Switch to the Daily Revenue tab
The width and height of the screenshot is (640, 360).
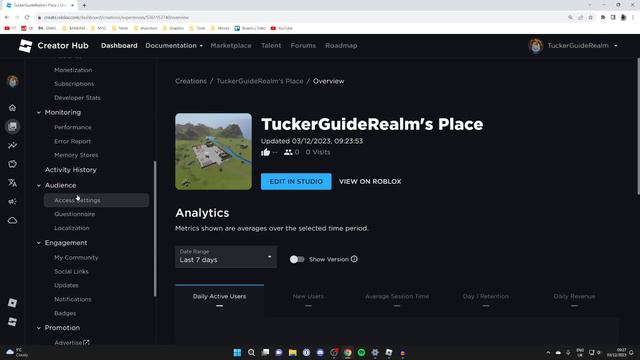[574, 300]
